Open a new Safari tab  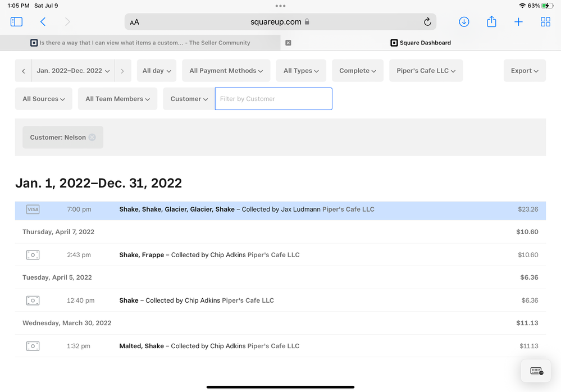518,22
